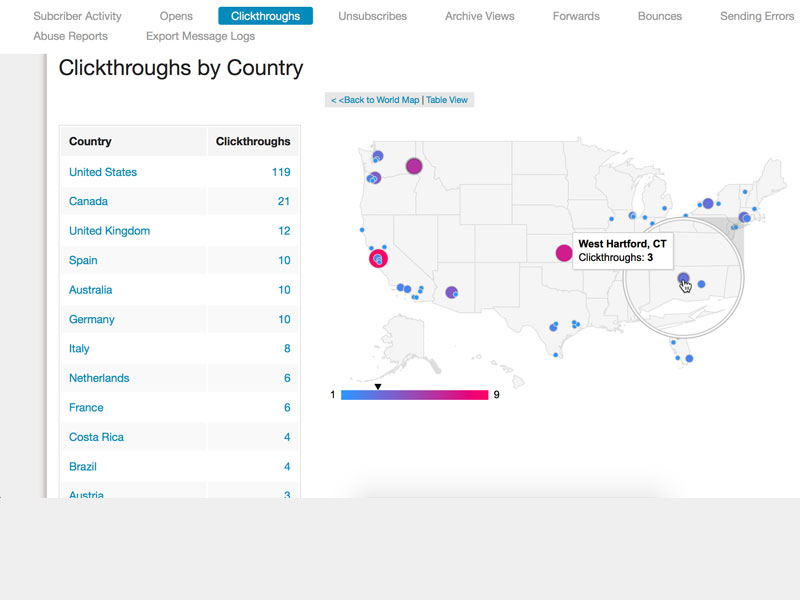Viewport: 800px width, 600px height.
Task: Open the Forwards tab
Action: click(x=576, y=16)
